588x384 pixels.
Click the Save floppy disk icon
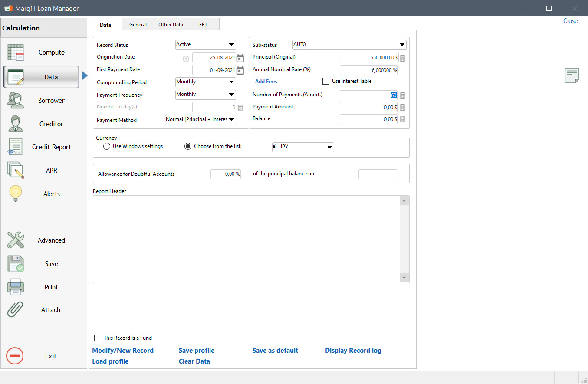(16, 264)
